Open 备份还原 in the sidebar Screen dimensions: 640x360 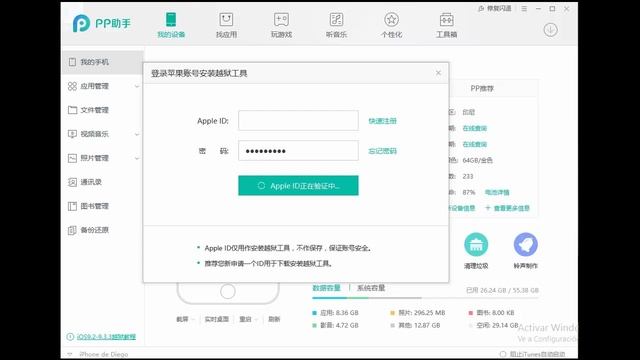click(102, 230)
